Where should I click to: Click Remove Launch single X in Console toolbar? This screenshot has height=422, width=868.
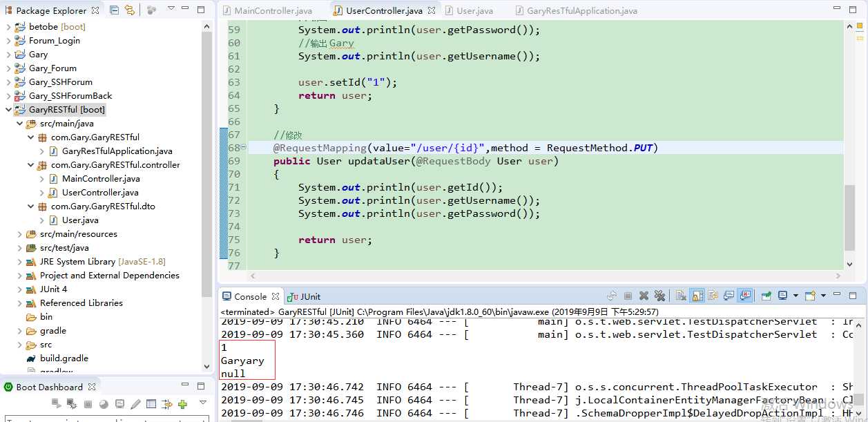point(644,296)
